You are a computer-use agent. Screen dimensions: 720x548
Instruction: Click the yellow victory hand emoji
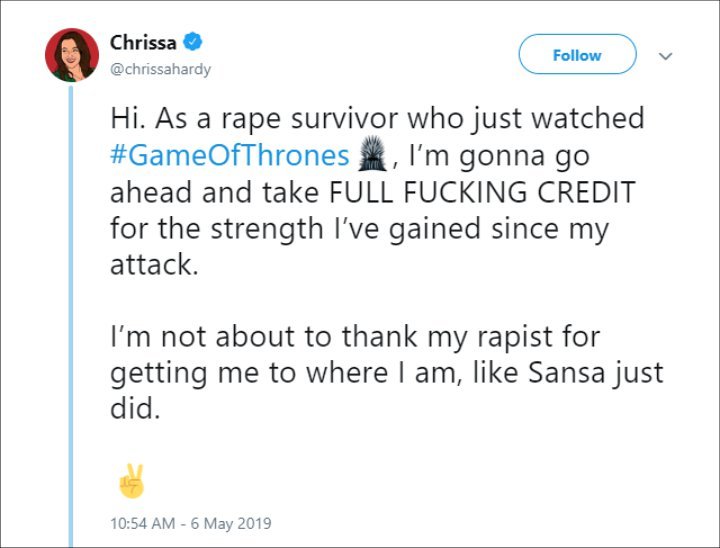pos(131,481)
